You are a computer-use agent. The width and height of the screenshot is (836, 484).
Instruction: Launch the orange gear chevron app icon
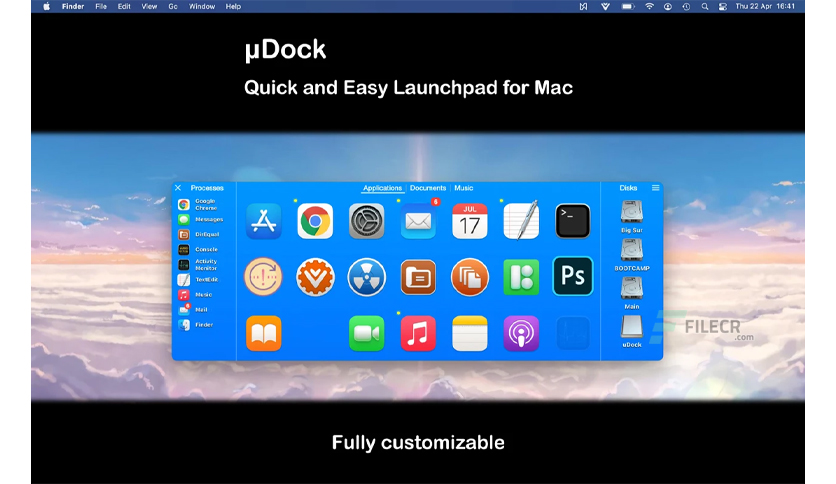click(x=315, y=277)
